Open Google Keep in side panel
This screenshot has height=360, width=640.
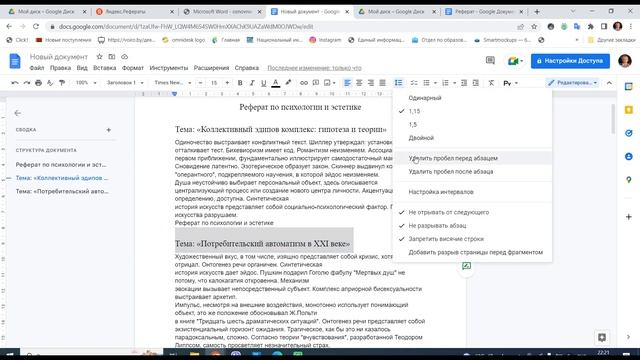tap(629, 110)
